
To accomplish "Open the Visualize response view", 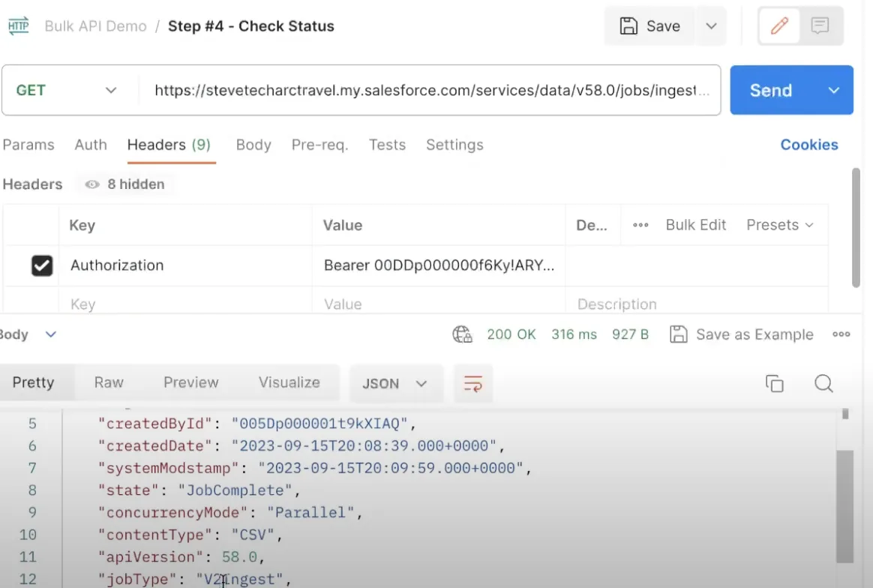I will pos(289,382).
